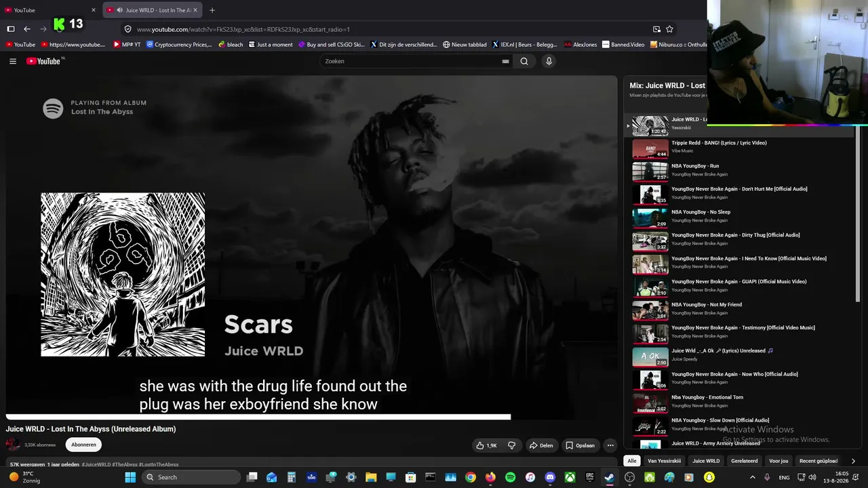Dislike the video with thumbs down

[512, 445]
